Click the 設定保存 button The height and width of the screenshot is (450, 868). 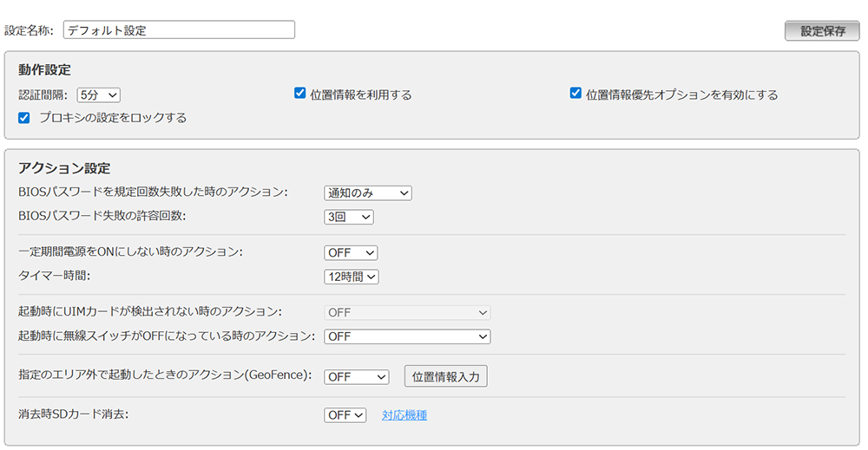coord(822,30)
